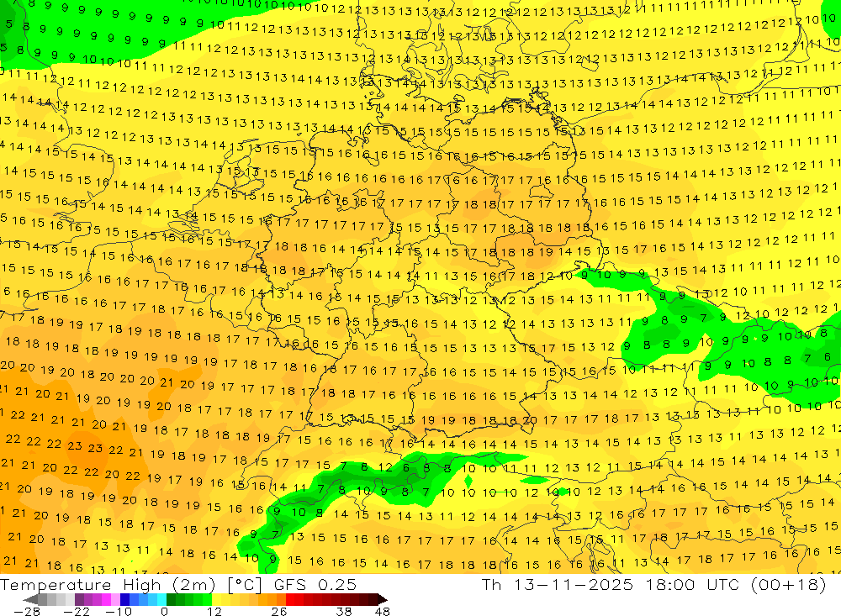Click the 'Temperature' word in map title
Viewport: 841px width, 616px height.
tap(56, 584)
